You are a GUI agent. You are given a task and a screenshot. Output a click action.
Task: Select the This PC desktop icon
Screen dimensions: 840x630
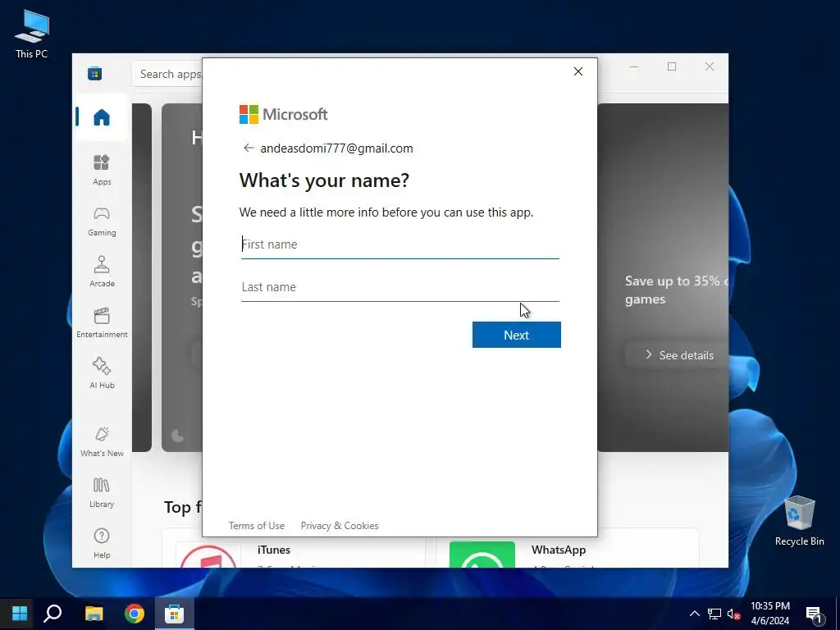(x=32, y=34)
